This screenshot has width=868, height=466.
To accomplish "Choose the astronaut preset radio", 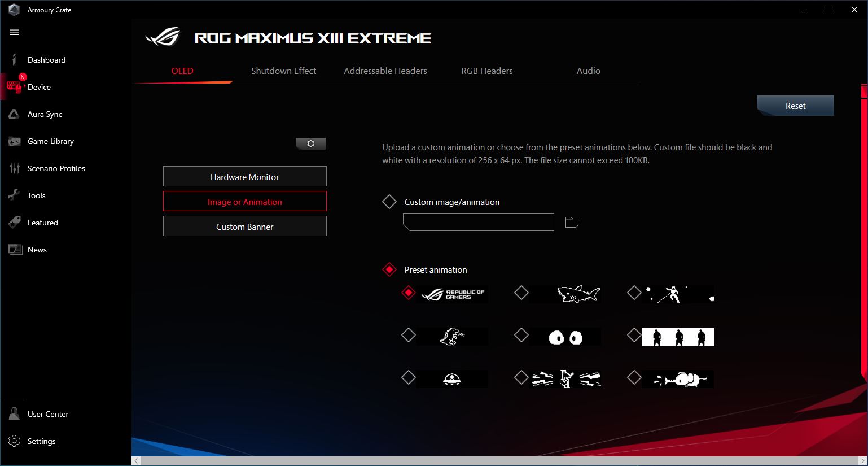I will 634,293.
